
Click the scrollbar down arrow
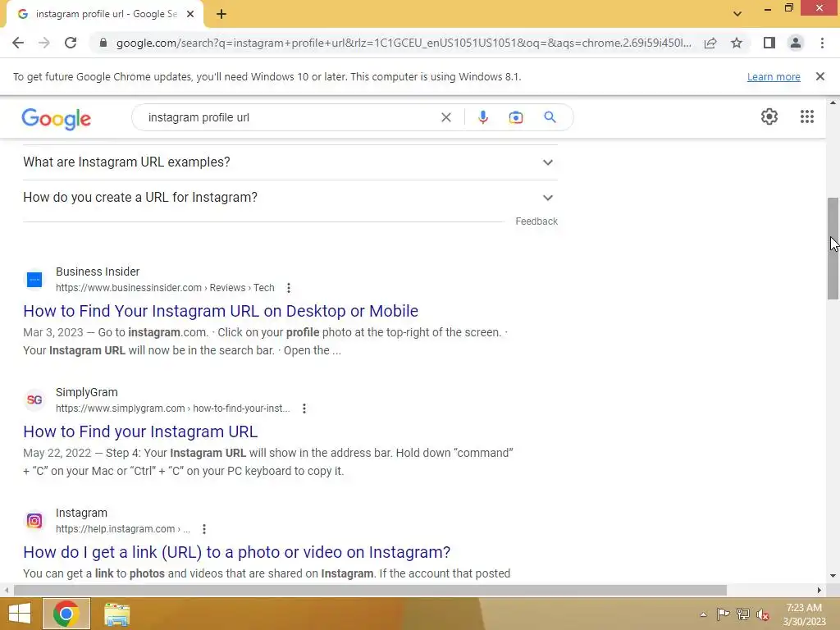833,576
